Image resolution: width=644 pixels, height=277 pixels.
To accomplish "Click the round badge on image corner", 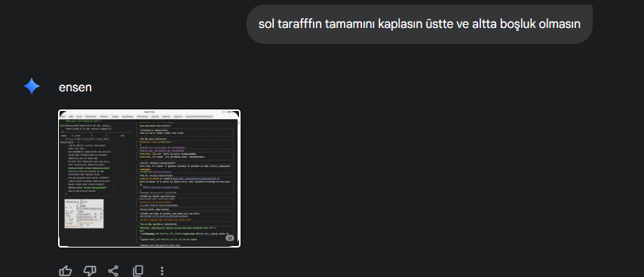I will [229, 238].
